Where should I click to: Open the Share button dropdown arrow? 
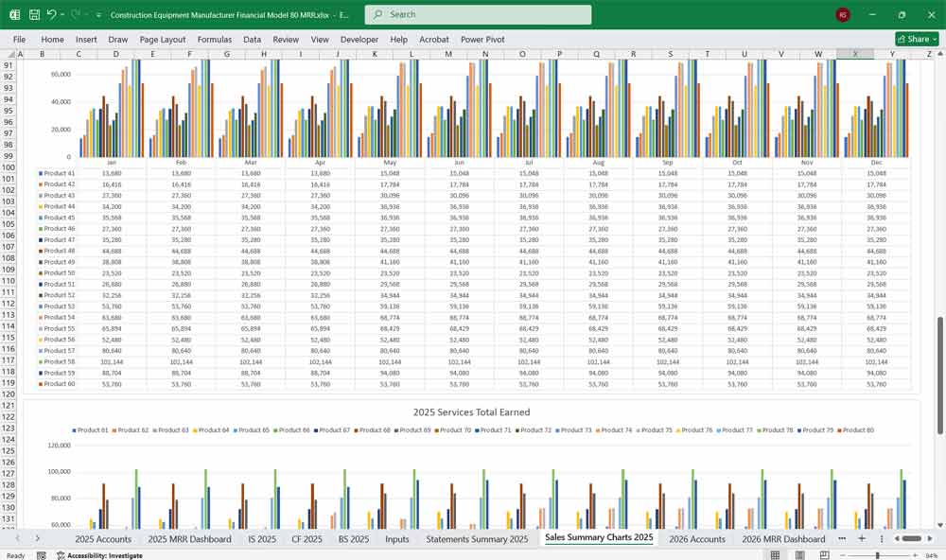[934, 39]
